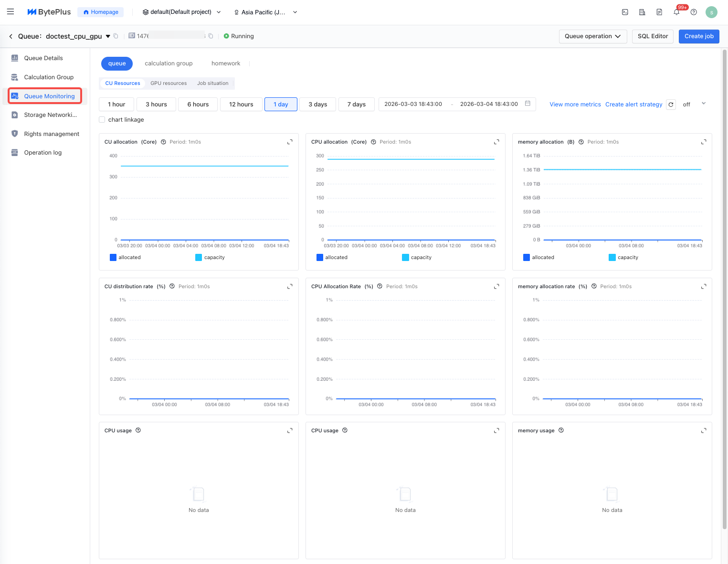Expand the memory allocation chart fullscreen

(x=703, y=142)
